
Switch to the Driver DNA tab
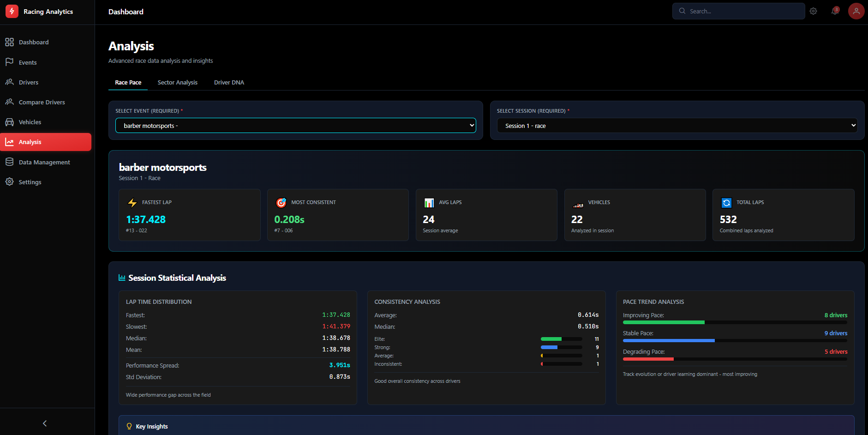pyautogui.click(x=229, y=83)
